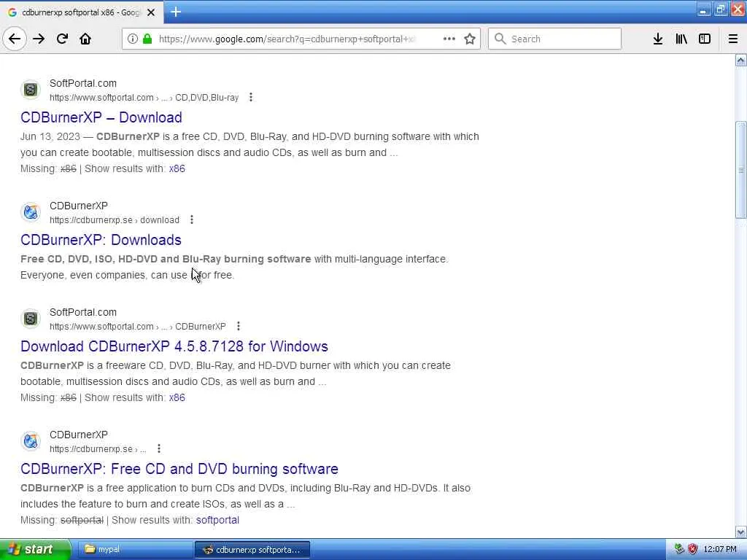The height and width of the screenshot is (560, 747).
Task: Click the magnifier icon in Search box
Action: (500, 39)
